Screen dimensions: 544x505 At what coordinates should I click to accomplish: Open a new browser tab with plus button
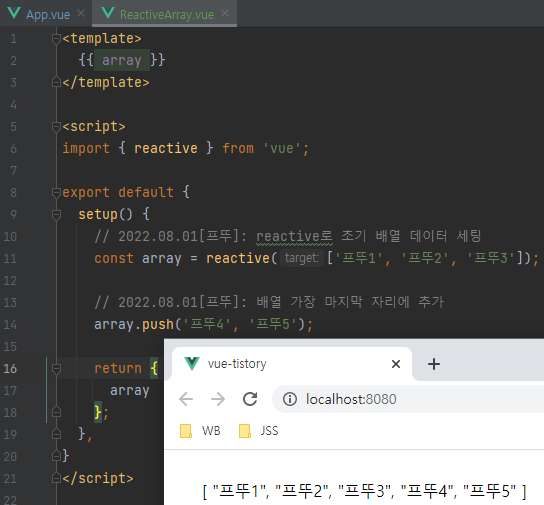[x=434, y=364]
